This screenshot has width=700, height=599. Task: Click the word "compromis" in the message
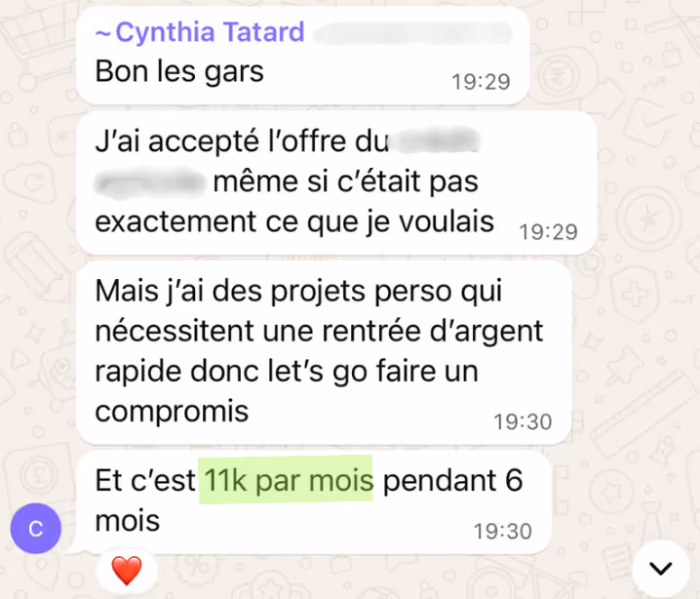tap(172, 412)
